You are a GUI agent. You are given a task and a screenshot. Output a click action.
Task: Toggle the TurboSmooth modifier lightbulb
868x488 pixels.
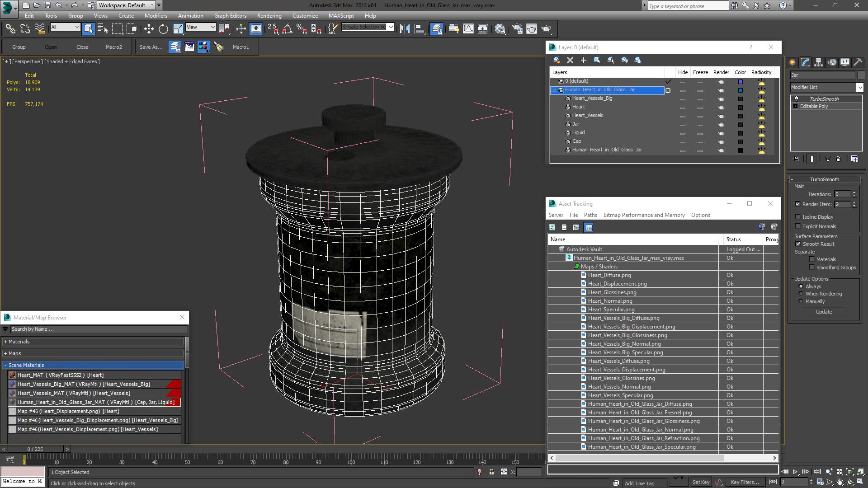pos(797,99)
